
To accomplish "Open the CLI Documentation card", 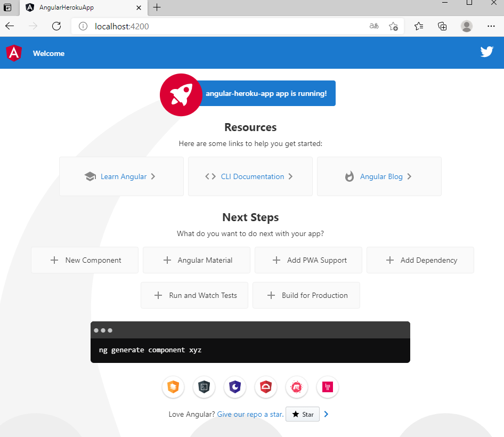I will point(250,176).
